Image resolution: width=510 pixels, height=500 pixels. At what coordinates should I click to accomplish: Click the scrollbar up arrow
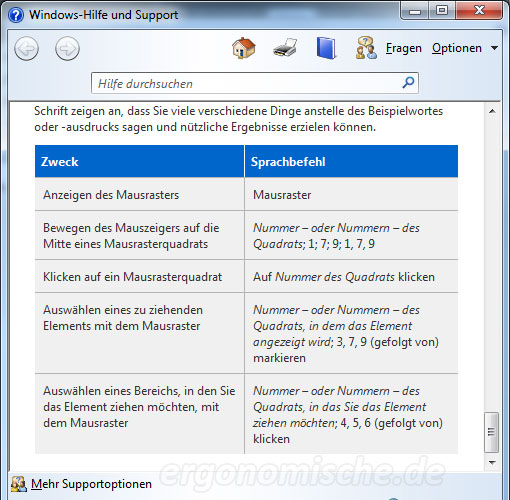(x=492, y=111)
